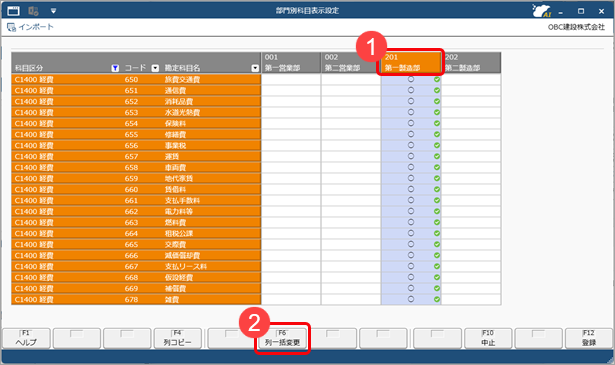This screenshot has width=615, height=365.
Task: Click green check icon in 665 交際費 row
Action: pyautogui.click(x=437, y=244)
